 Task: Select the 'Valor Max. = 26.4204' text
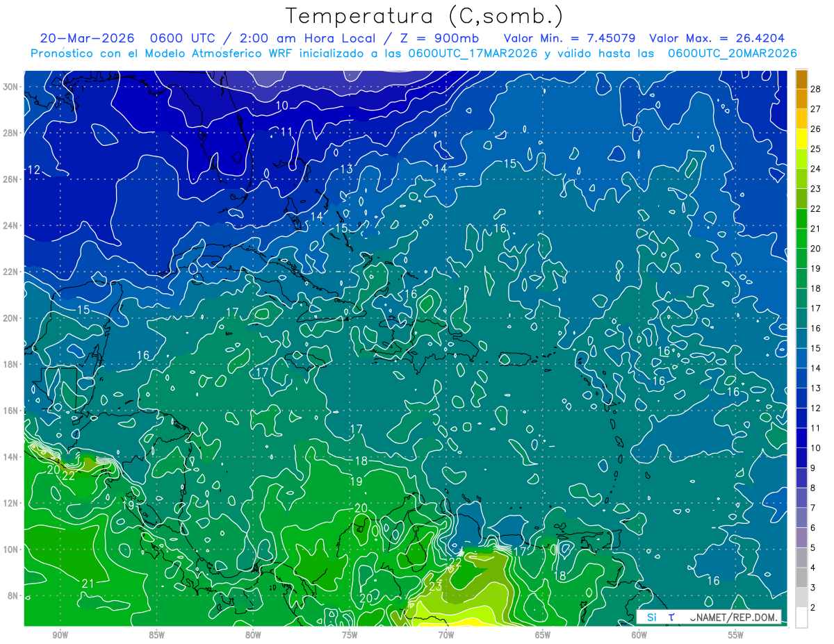point(717,38)
